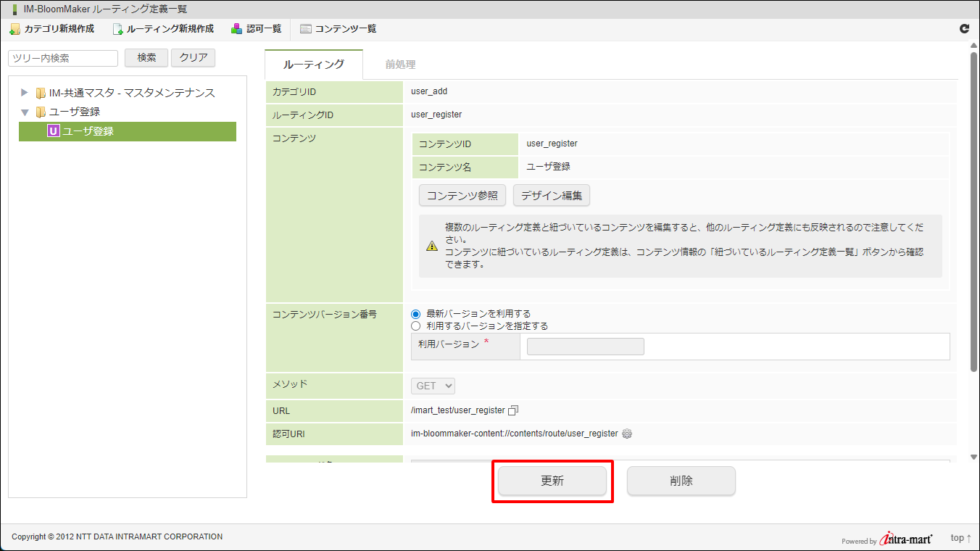Open the メソッド GET dropdown
The height and width of the screenshot is (551, 980).
(433, 386)
